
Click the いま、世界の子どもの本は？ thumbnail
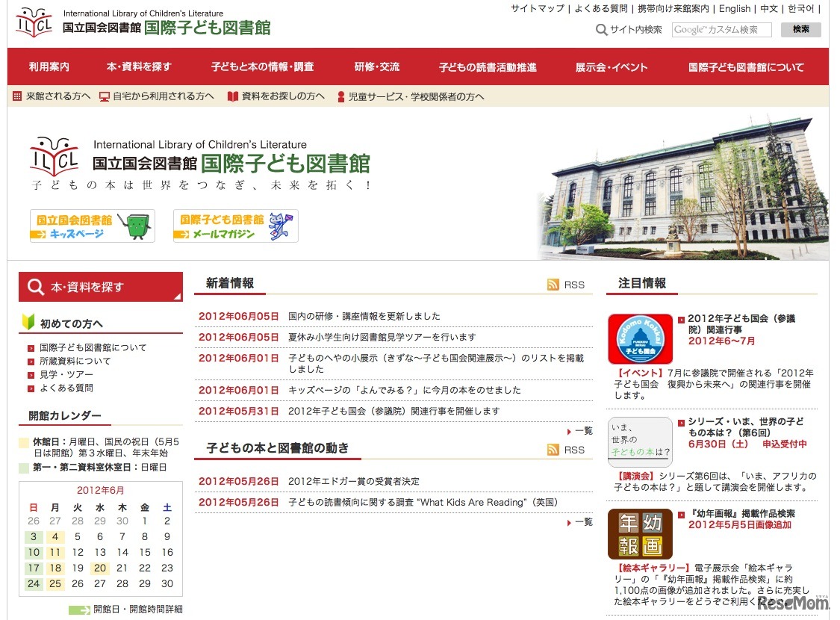[x=640, y=442]
